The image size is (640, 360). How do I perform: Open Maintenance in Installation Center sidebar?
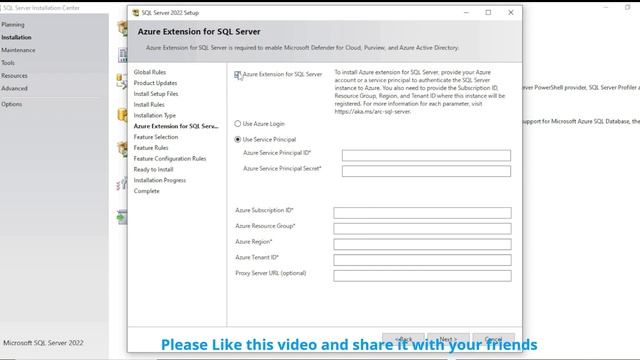click(18, 50)
